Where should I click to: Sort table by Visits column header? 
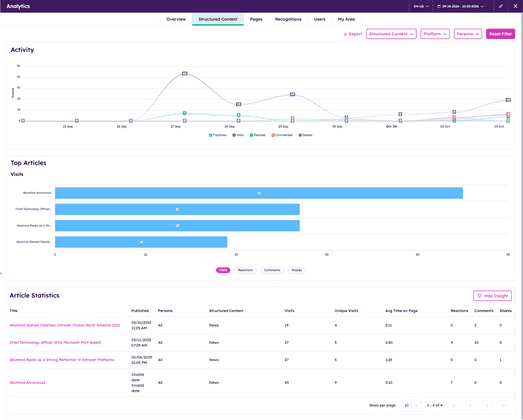pos(289,311)
